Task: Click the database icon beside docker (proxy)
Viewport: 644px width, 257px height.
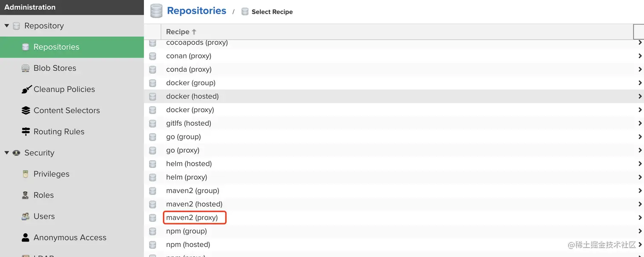Action: [x=152, y=110]
